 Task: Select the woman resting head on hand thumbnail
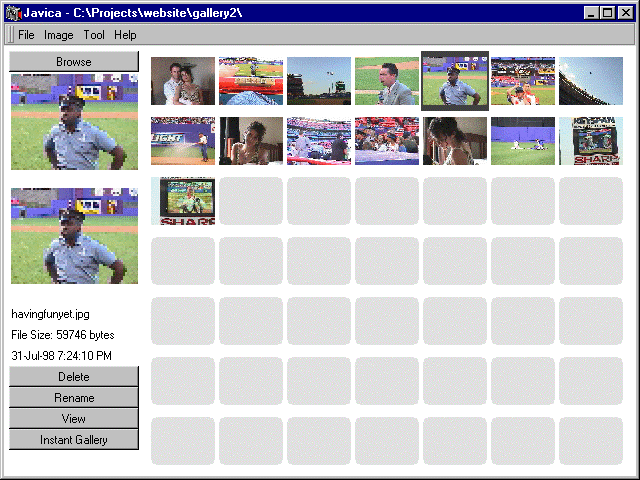[251, 141]
